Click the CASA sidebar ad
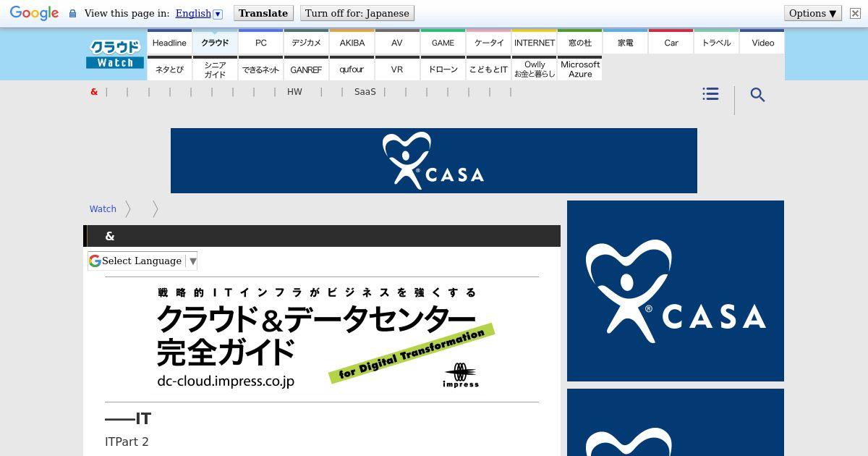Screen dimensions: 868x456 pyautogui.click(x=676, y=291)
